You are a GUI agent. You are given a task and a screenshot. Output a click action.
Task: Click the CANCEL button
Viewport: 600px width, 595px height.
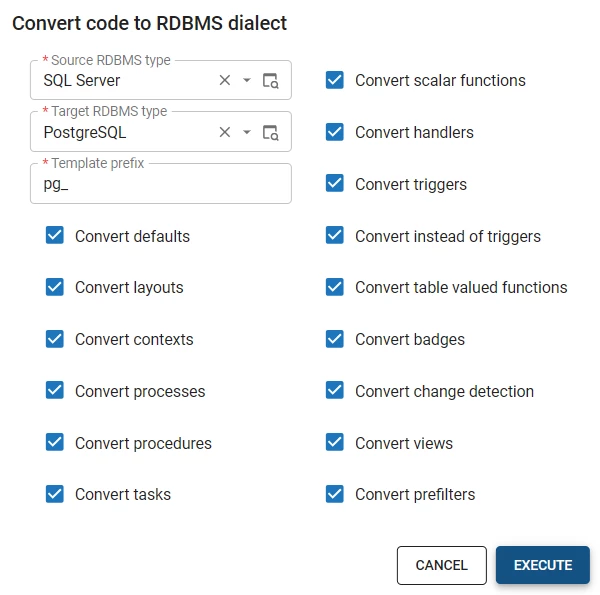click(x=442, y=565)
